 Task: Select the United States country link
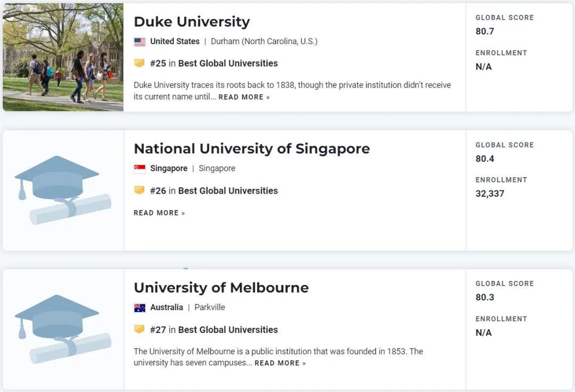174,41
